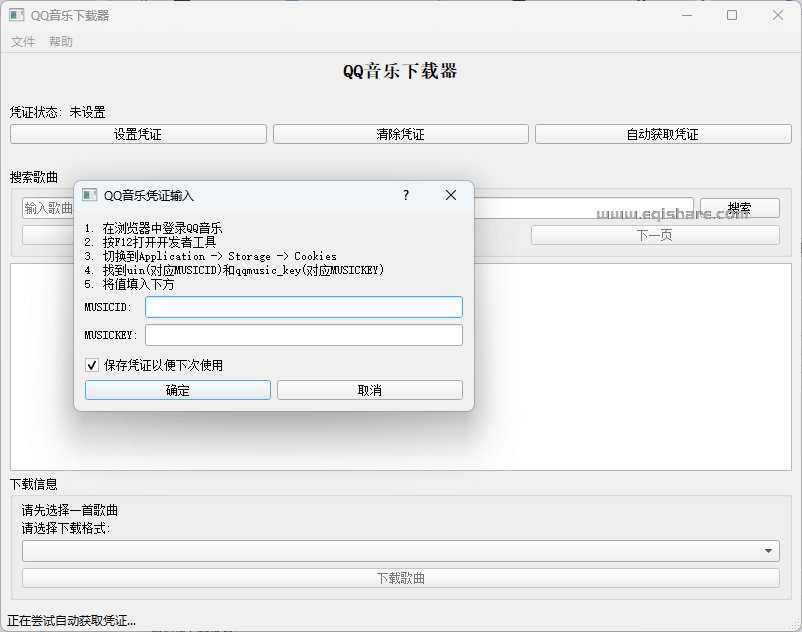Cancel the dialog with 取消
This screenshot has height=632, width=802.
coord(369,389)
